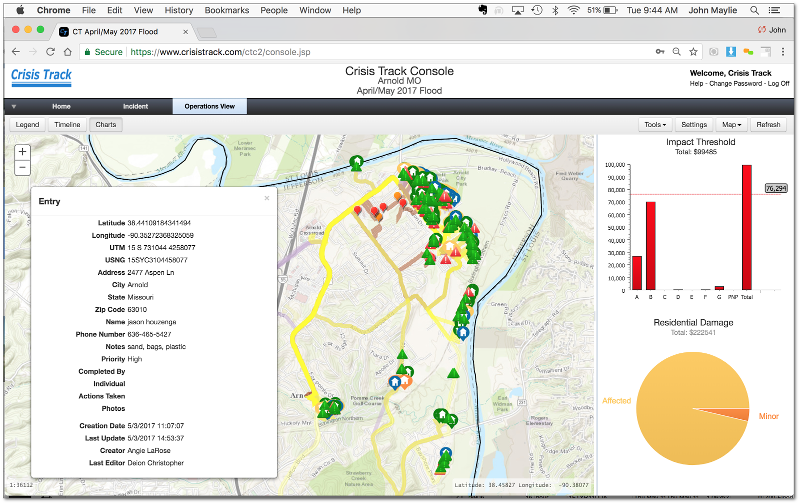Click the Log Off link
This screenshot has width=800, height=504.
779,84
